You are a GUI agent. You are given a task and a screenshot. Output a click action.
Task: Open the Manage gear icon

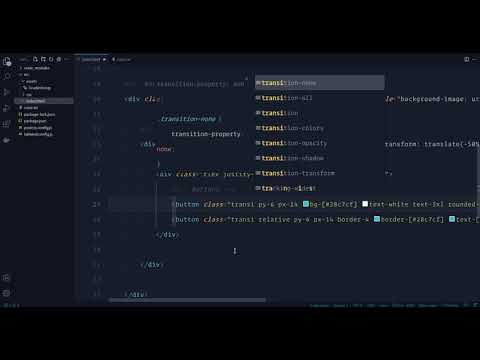(6, 293)
